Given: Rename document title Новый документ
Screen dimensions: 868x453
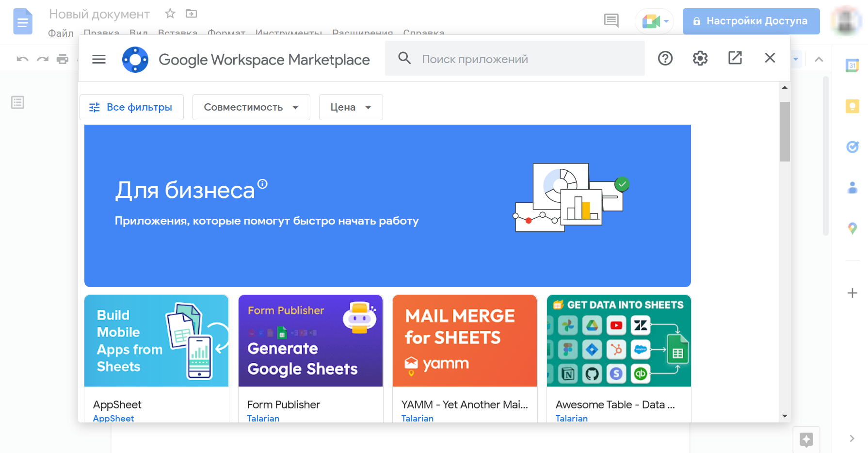Looking at the screenshot, I should pyautogui.click(x=99, y=14).
